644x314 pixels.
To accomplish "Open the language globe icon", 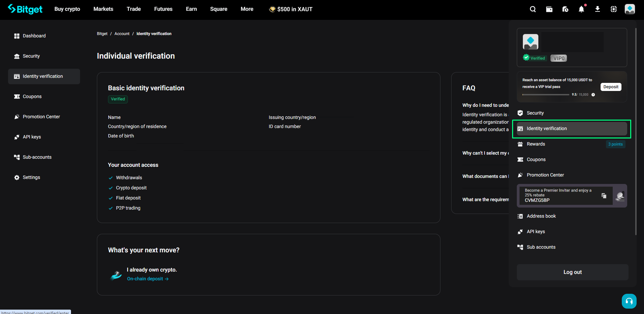I will tap(614, 9).
